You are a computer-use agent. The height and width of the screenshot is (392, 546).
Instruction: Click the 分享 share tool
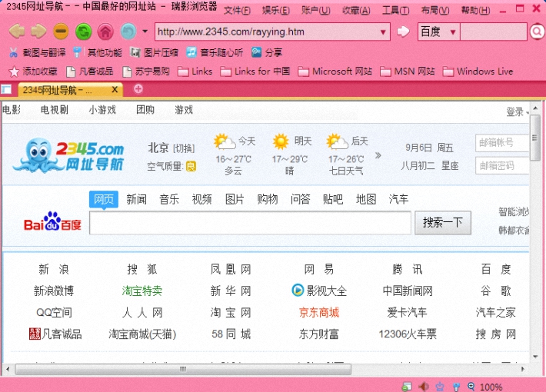pos(267,52)
